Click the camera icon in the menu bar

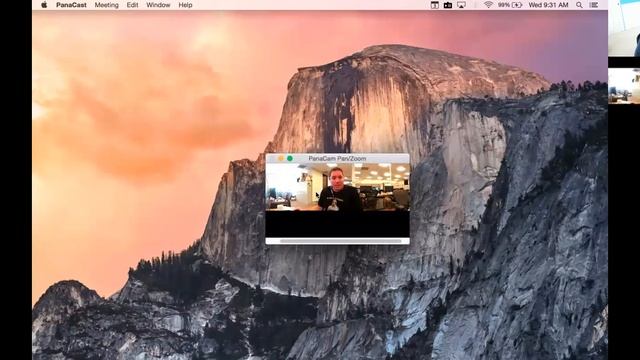[448, 5]
